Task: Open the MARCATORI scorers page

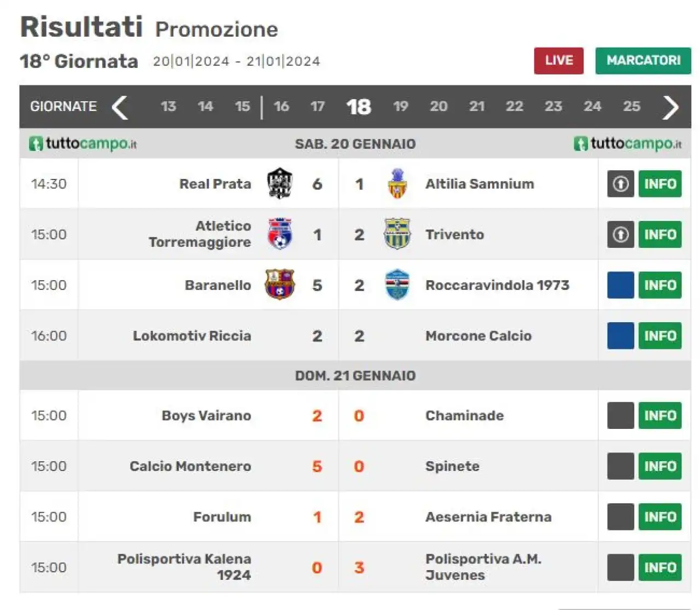Action: coord(644,61)
